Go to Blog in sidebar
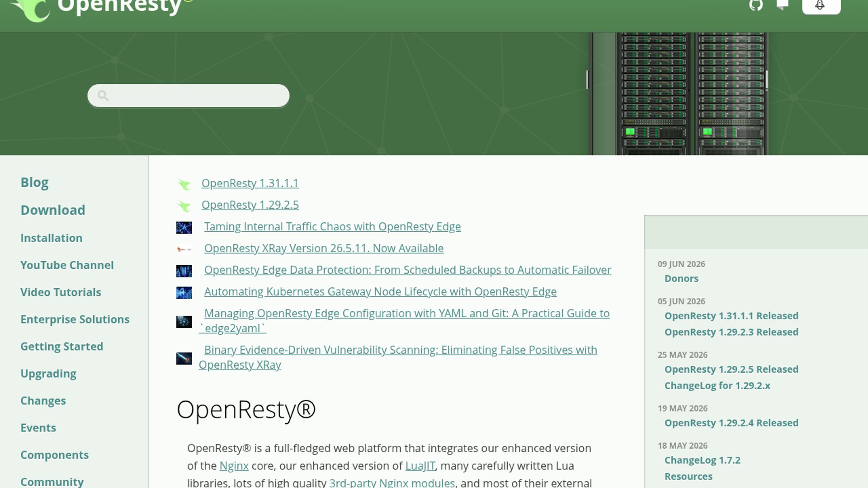Viewport: 868px width, 488px height. coord(34,182)
